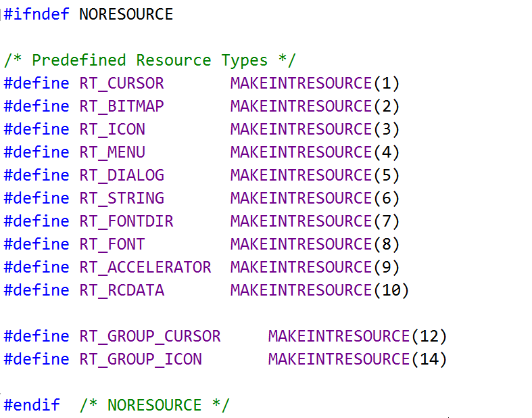This screenshot has height=418, width=532.
Task: Place cursor on RT_CURSOR macro name
Action: (x=122, y=83)
